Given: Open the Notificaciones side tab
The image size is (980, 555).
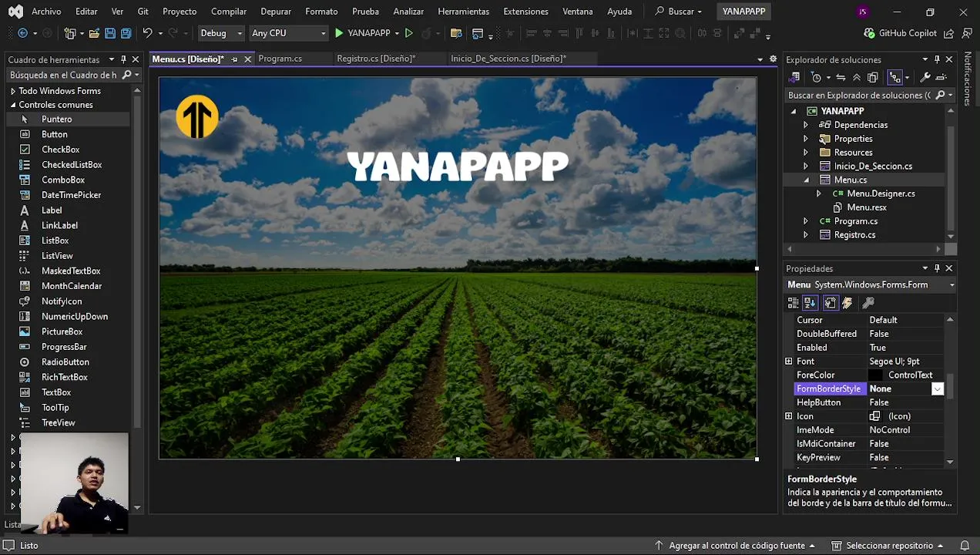Looking at the screenshot, I should 968,79.
